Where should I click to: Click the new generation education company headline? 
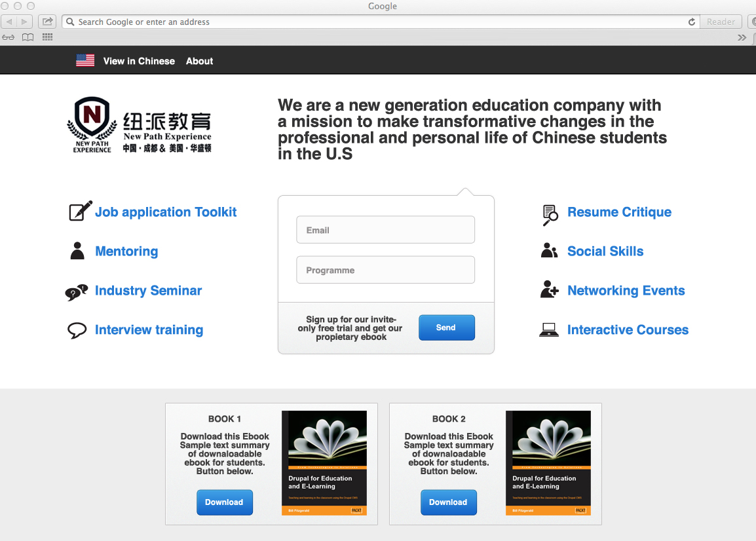(x=472, y=129)
